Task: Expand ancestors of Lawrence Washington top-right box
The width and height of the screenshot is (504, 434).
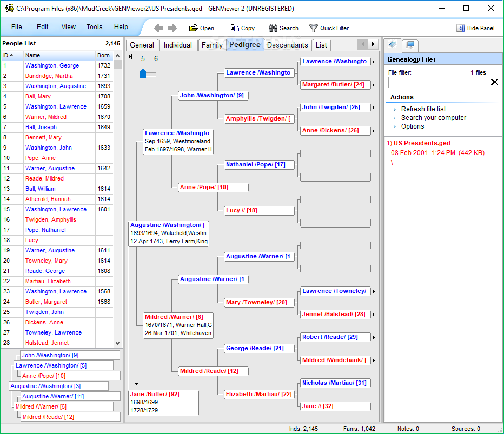Action: 374,62
